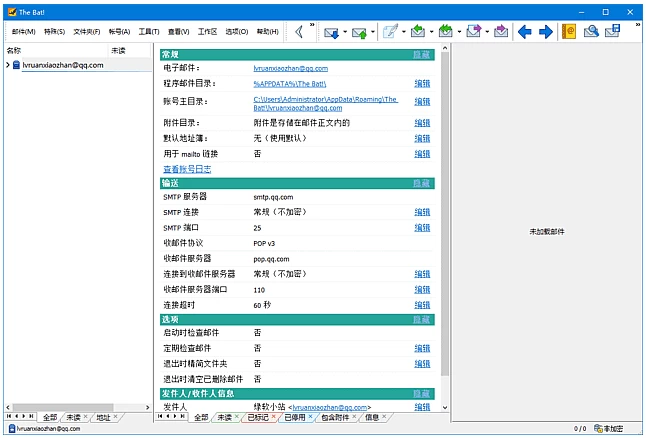
Task: Click the send queued mail icon
Action: [x=357, y=32]
